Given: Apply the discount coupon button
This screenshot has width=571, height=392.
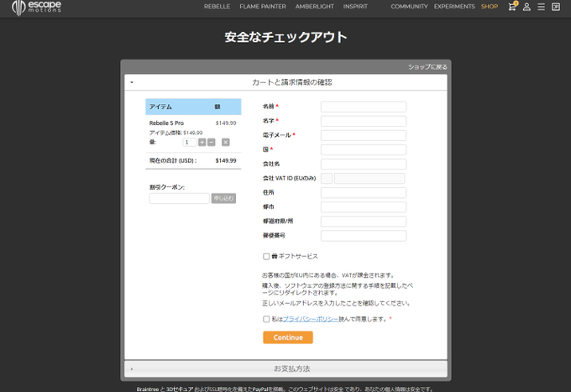Looking at the screenshot, I should click(x=223, y=198).
